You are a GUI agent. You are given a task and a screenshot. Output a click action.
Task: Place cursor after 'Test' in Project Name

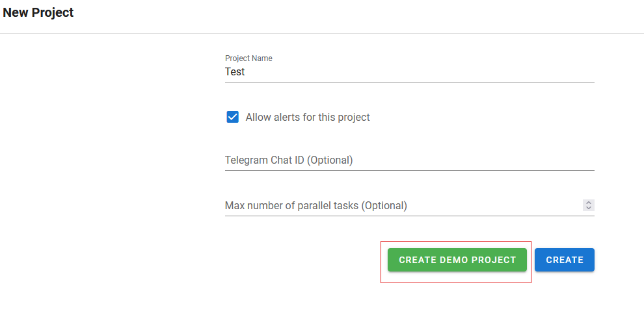246,72
